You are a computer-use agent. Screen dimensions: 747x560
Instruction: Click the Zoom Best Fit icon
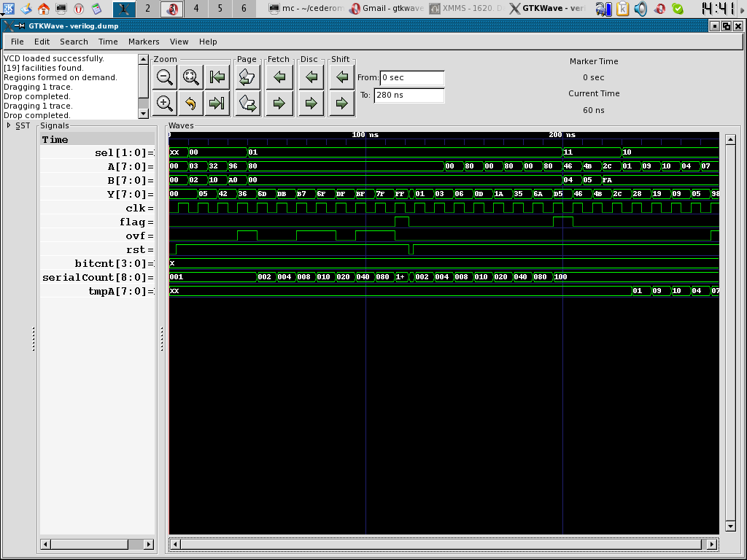(190, 77)
